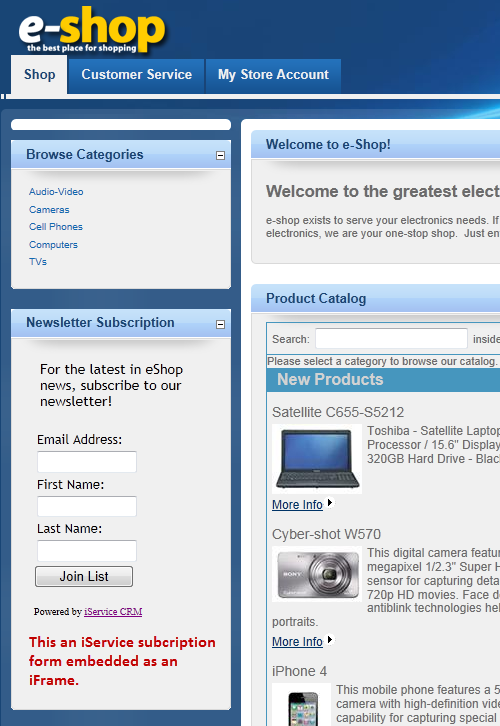
Task: Click the Product Catalog panel header
Action: [x=375, y=299]
